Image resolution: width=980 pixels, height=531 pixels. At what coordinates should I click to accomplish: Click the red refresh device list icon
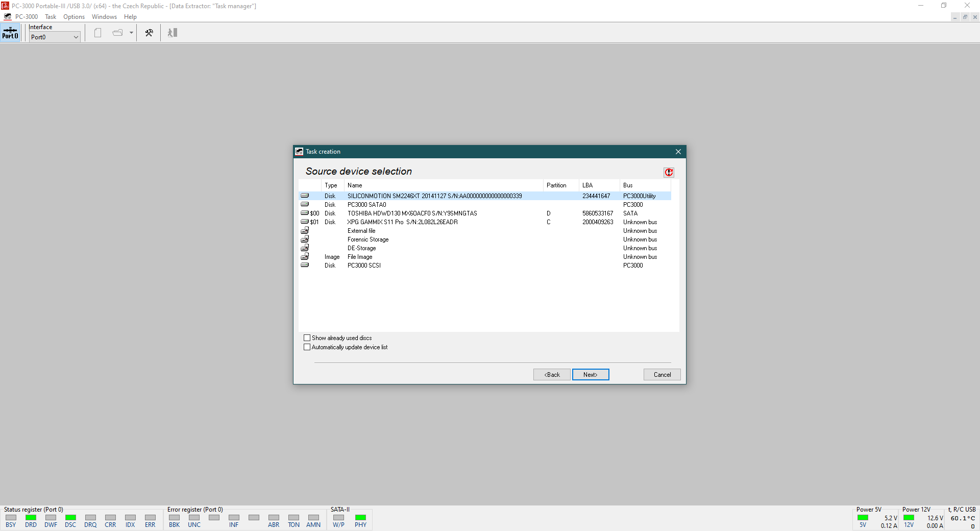coord(669,173)
